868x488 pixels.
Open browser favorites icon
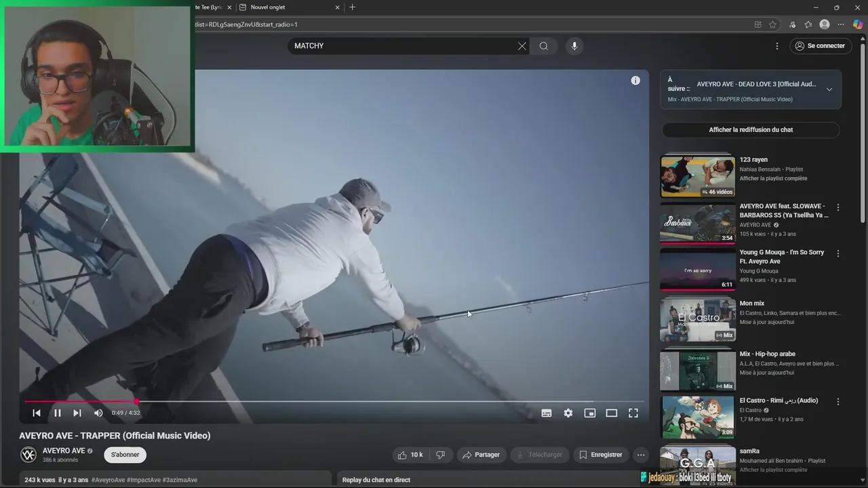pyautogui.click(x=808, y=24)
